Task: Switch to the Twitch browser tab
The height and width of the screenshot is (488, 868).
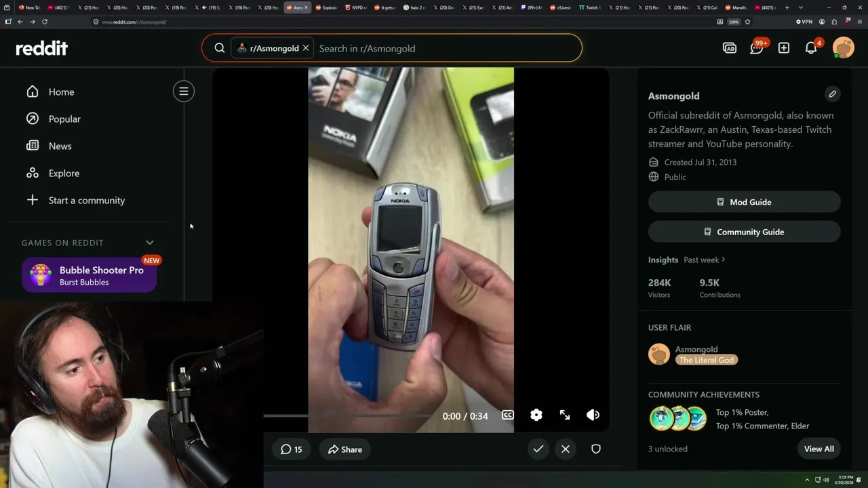Action: point(590,7)
